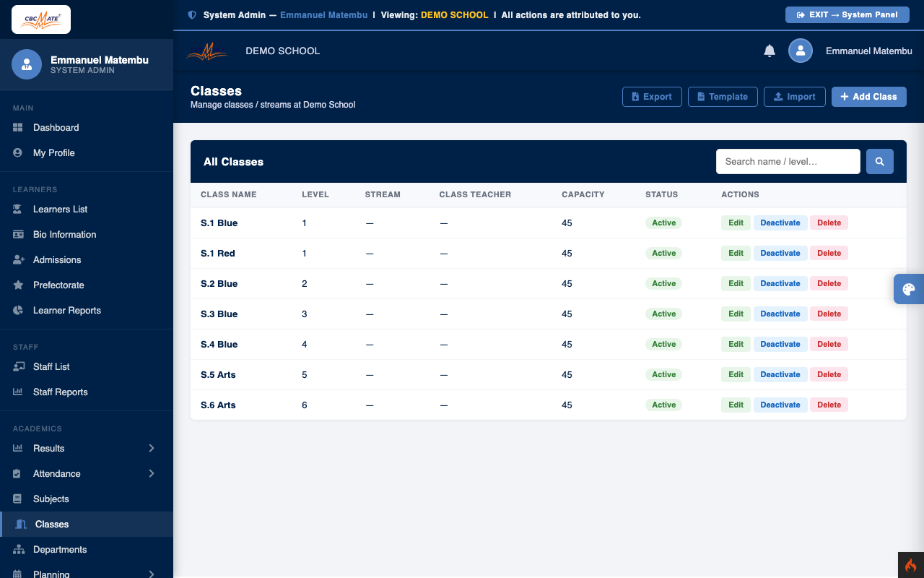This screenshot has width=924, height=578.
Task: Go to Learners List menu item
Action: 87,210
